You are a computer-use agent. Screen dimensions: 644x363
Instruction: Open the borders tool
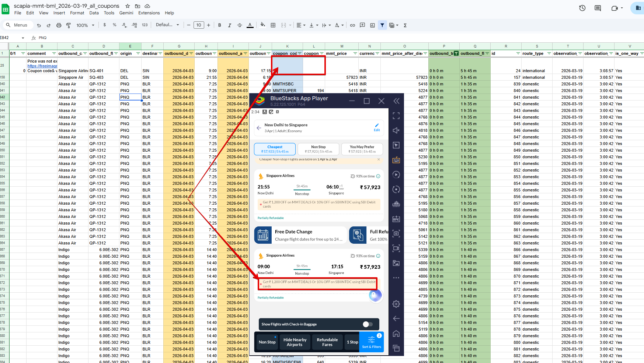(273, 25)
